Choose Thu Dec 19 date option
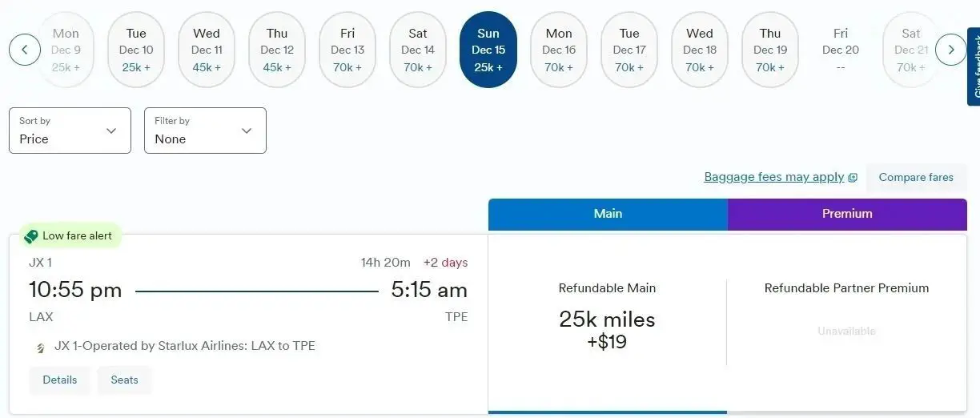This screenshot has height=418, width=980. point(770,50)
